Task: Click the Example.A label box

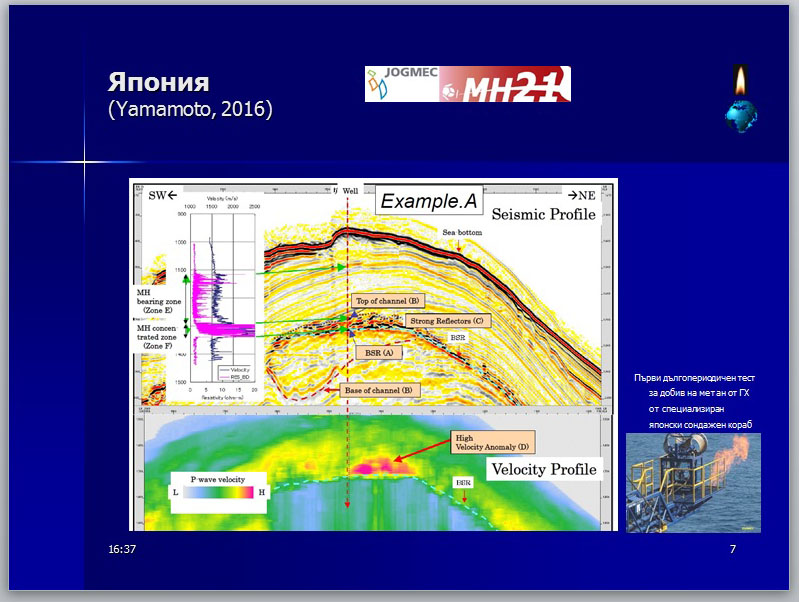Action: point(430,200)
